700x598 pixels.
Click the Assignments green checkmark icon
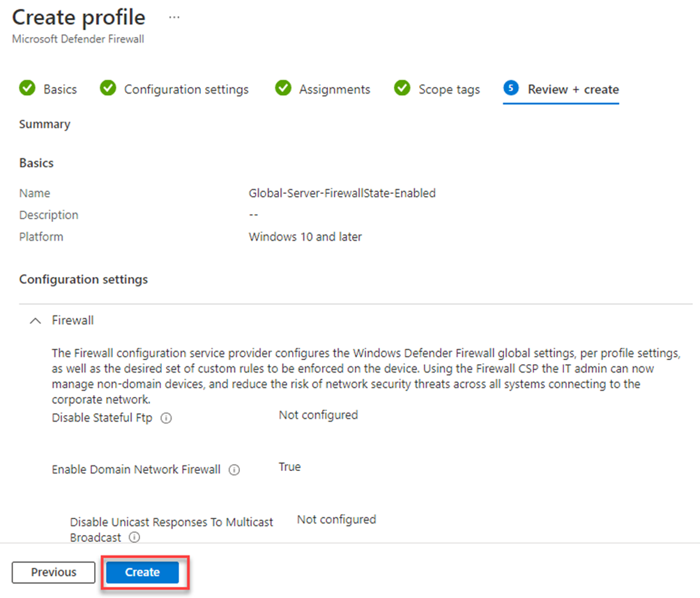[283, 88]
